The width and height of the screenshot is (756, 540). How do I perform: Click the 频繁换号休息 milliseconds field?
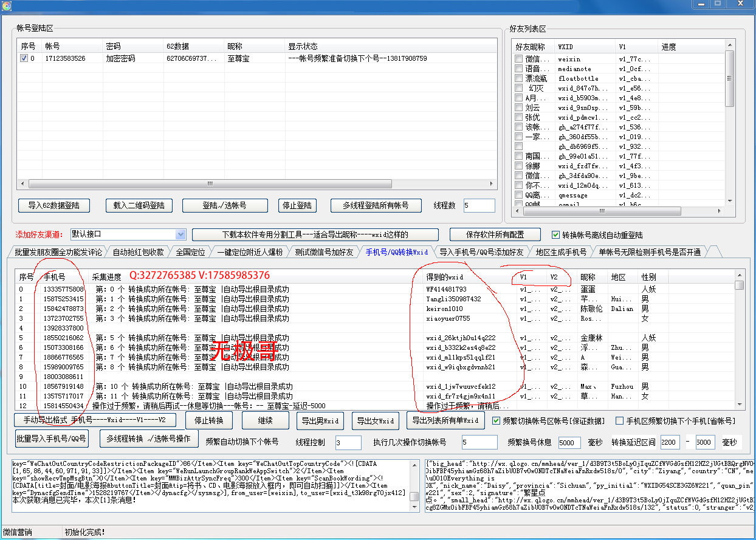click(569, 443)
